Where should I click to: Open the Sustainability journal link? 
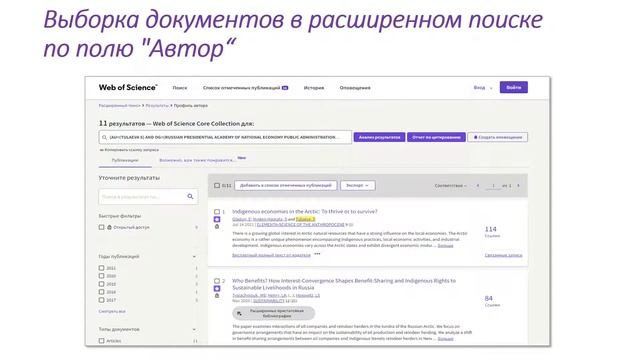268,301
